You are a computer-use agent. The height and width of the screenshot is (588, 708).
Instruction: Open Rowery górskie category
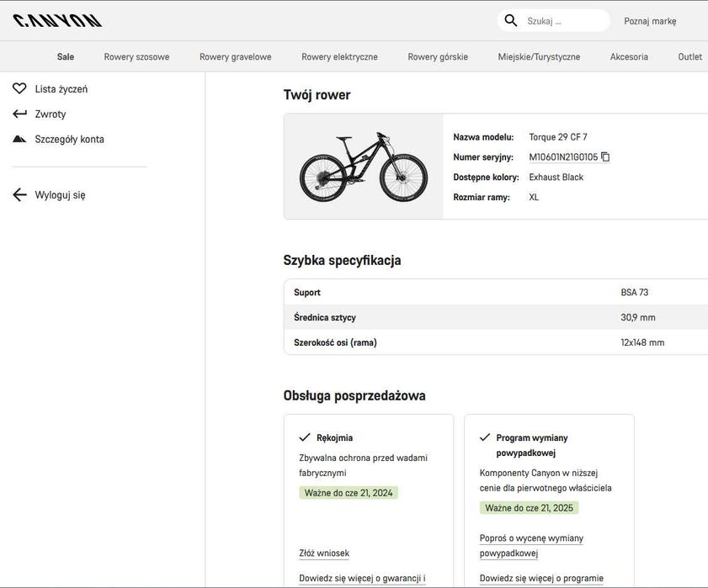(438, 57)
